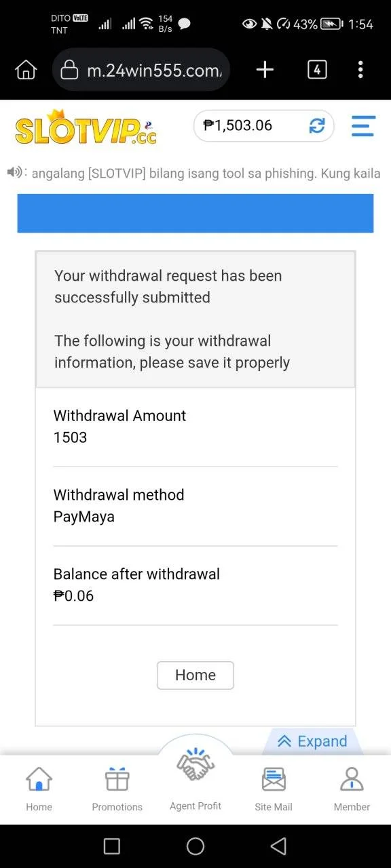Refresh the balance using the blue sync icon
Image resolution: width=391 pixels, height=868 pixels.
[x=317, y=125]
